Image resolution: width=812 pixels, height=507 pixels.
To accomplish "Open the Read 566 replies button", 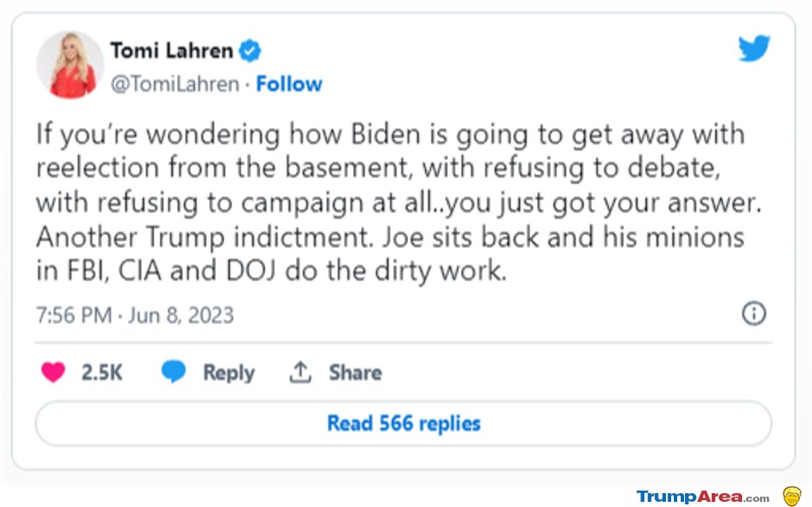I will [403, 423].
